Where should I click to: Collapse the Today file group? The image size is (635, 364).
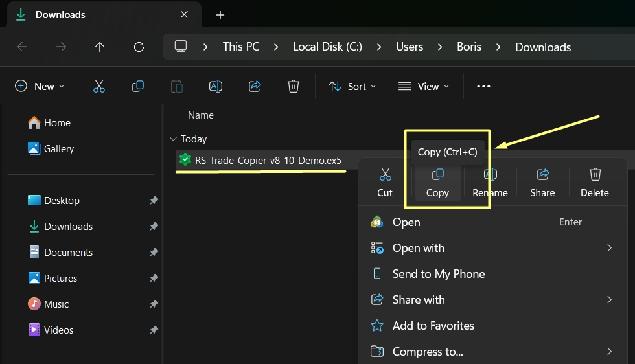[173, 139]
